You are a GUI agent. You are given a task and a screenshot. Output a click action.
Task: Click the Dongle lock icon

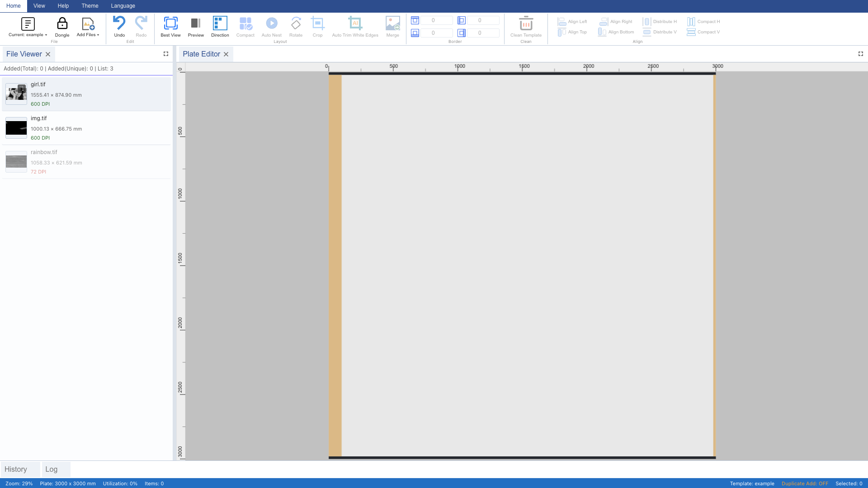tap(62, 23)
